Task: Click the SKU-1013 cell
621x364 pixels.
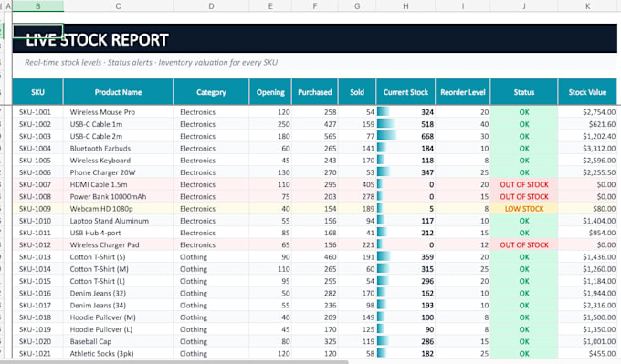Action: click(38, 256)
